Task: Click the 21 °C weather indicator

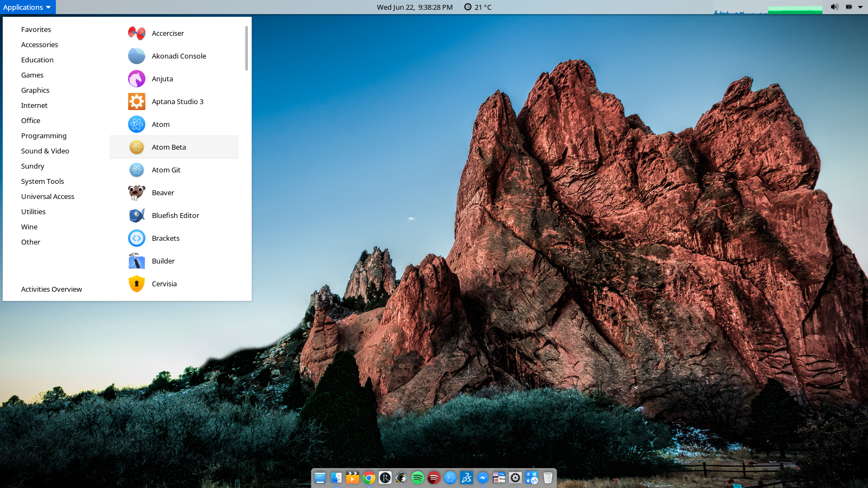Action: pos(478,7)
